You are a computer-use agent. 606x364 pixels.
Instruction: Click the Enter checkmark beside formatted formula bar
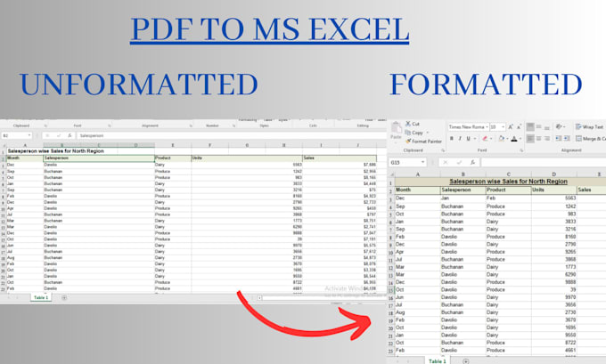[x=459, y=162]
